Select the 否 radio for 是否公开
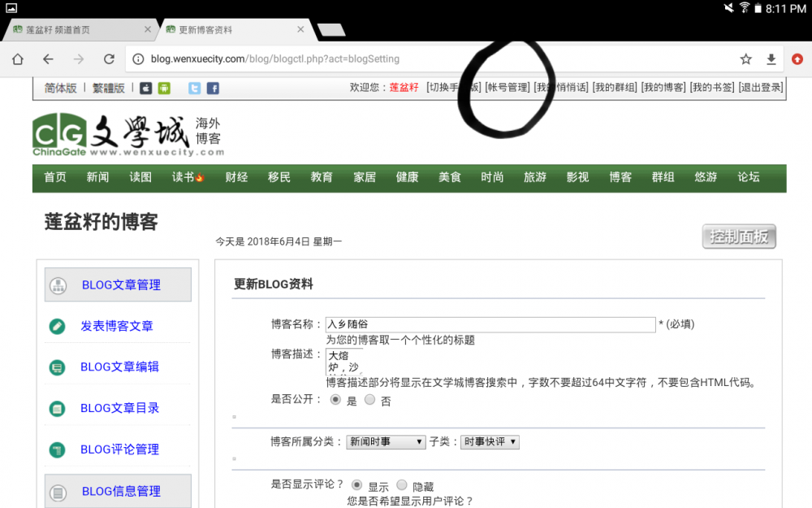The image size is (812, 508). (x=370, y=400)
